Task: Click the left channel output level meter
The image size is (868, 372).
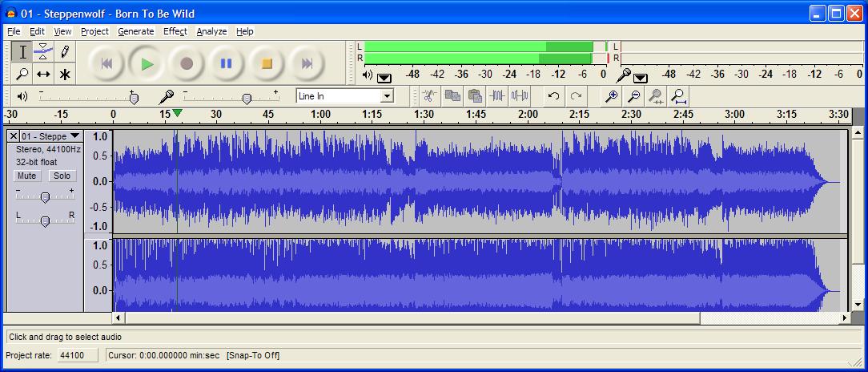Action: pyautogui.click(x=485, y=46)
